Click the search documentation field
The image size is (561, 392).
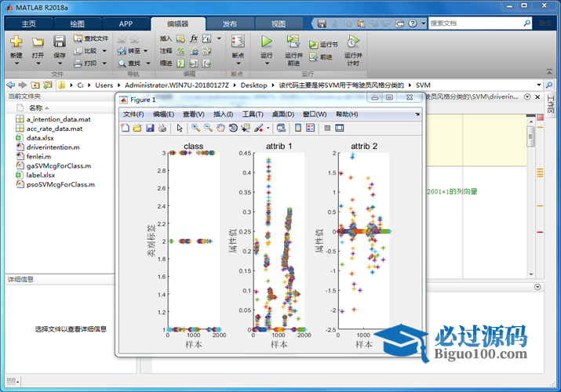pos(475,24)
